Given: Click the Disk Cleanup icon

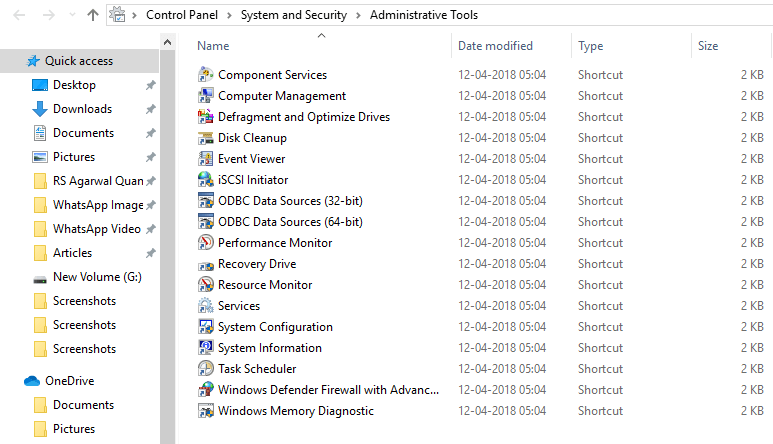Looking at the screenshot, I should 206,138.
